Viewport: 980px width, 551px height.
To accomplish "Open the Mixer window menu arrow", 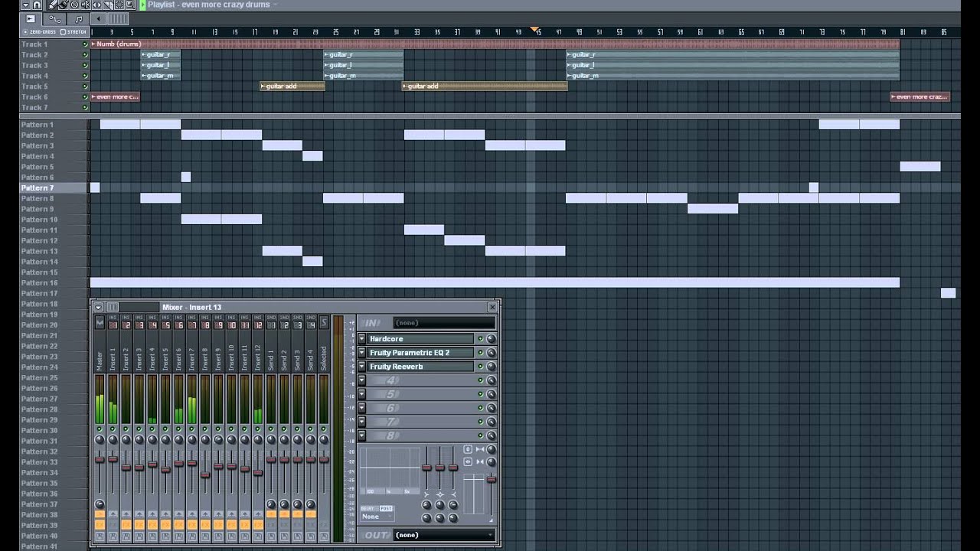I will pos(98,307).
